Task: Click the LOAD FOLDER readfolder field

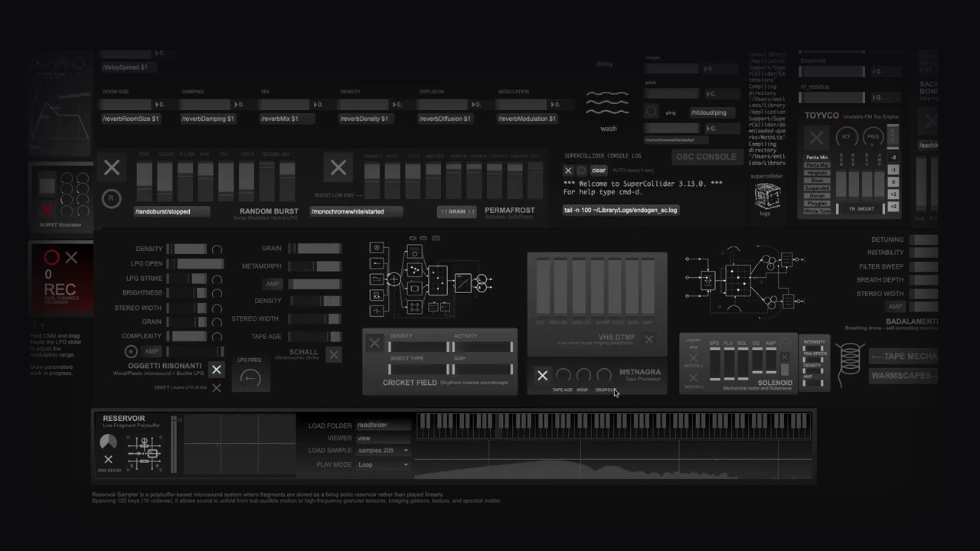Action: coord(383,425)
